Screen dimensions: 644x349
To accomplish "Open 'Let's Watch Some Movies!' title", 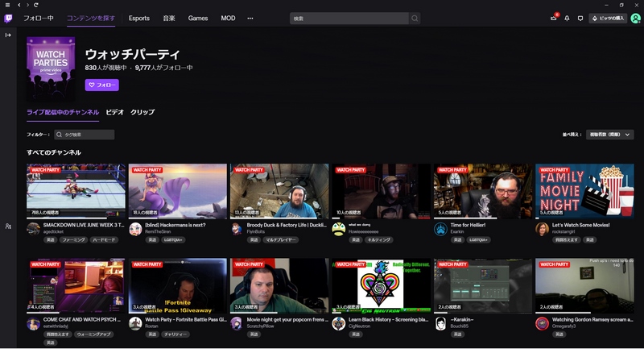I will [x=580, y=225].
